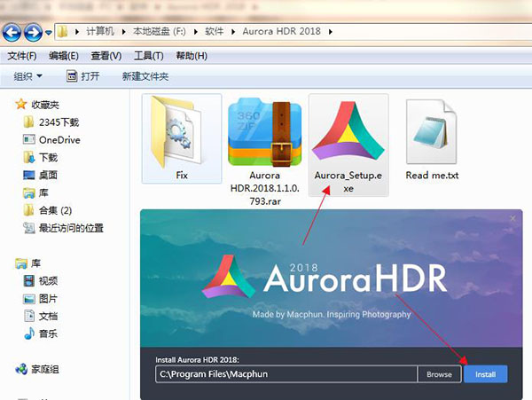Open 2345下载 in favorites
532x400 pixels.
pos(51,122)
